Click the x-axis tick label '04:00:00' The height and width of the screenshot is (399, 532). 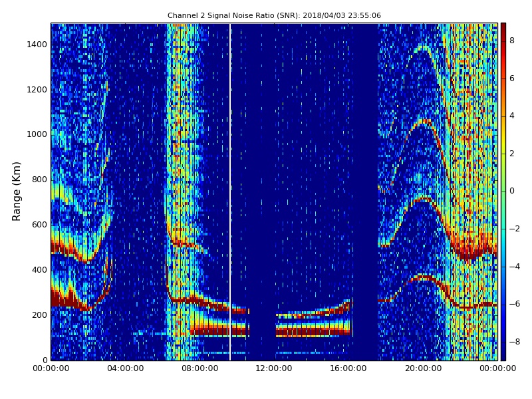[126, 368]
